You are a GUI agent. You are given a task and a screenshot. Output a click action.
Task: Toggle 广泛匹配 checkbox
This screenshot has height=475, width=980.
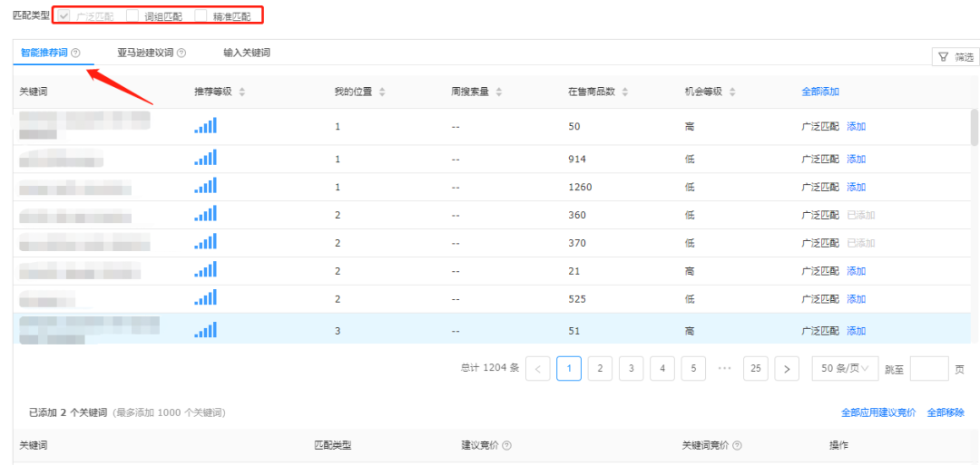click(64, 15)
